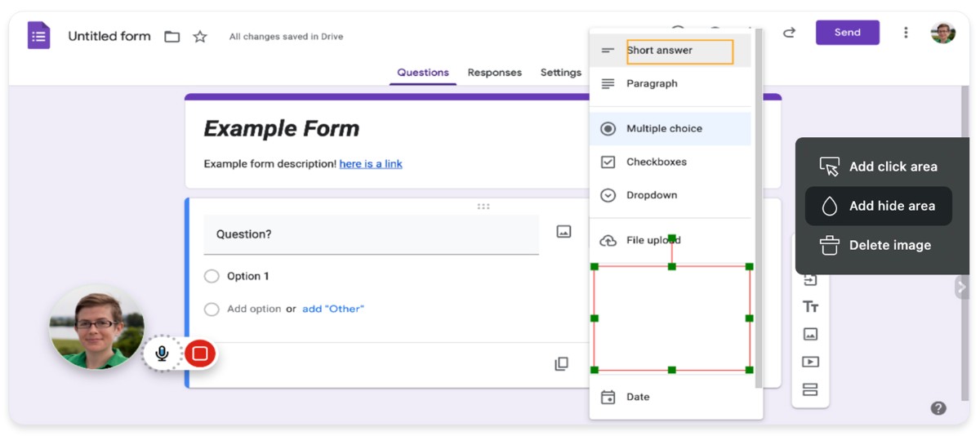Image resolution: width=980 pixels, height=436 pixels.
Task: Open the three-dot more options menu
Action: (x=905, y=33)
